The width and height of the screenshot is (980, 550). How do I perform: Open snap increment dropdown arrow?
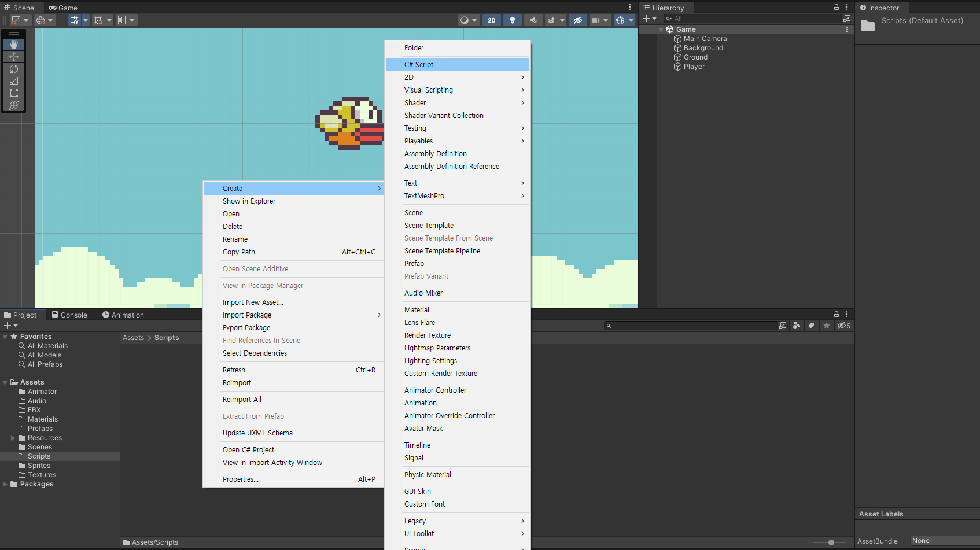click(132, 20)
